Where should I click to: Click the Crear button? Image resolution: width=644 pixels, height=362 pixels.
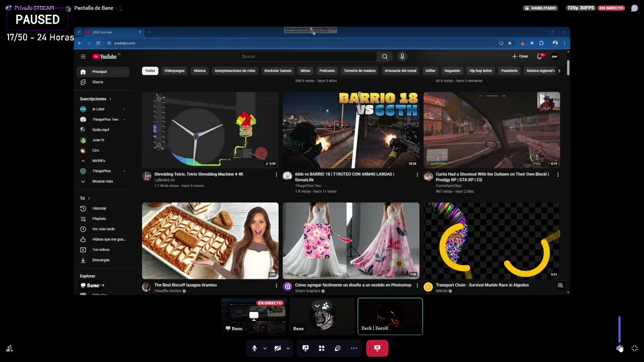[520, 56]
